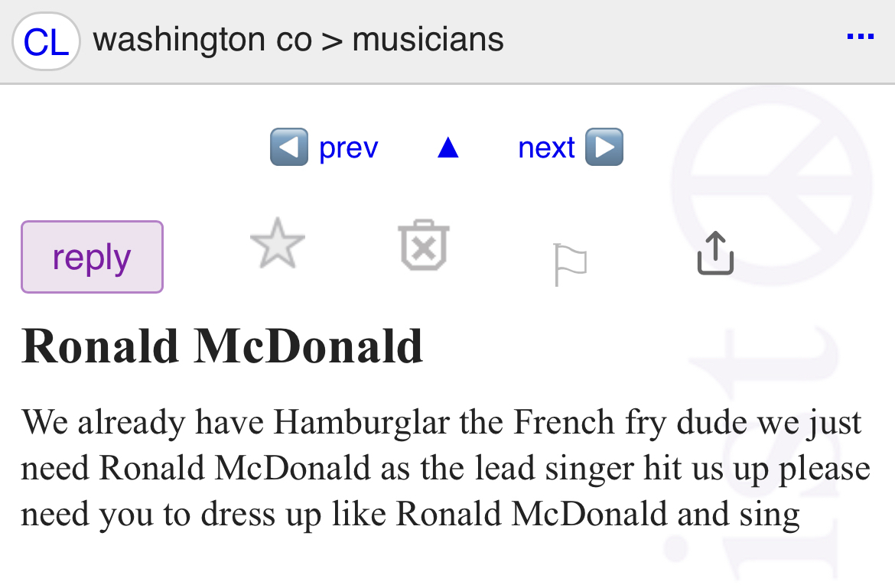Go up to listings with triangle icon
895x588 pixels.
447,148
